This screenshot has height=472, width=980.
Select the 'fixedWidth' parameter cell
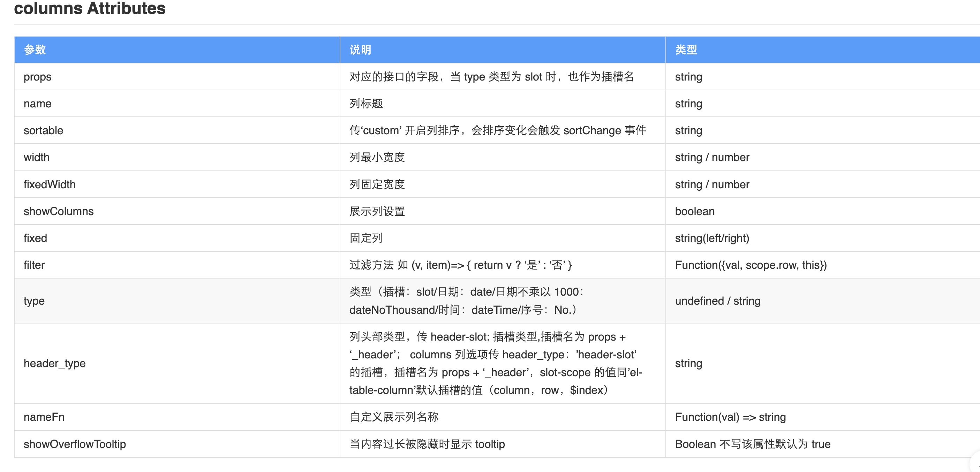[177, 184]
